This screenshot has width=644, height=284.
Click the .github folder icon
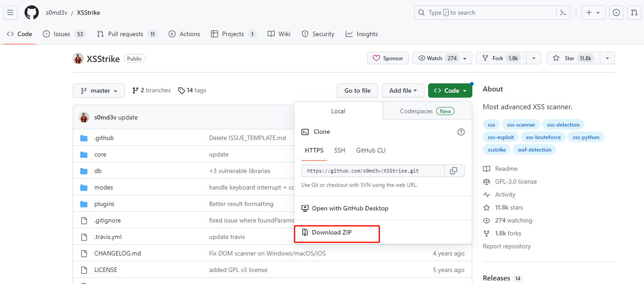(84, 138)
